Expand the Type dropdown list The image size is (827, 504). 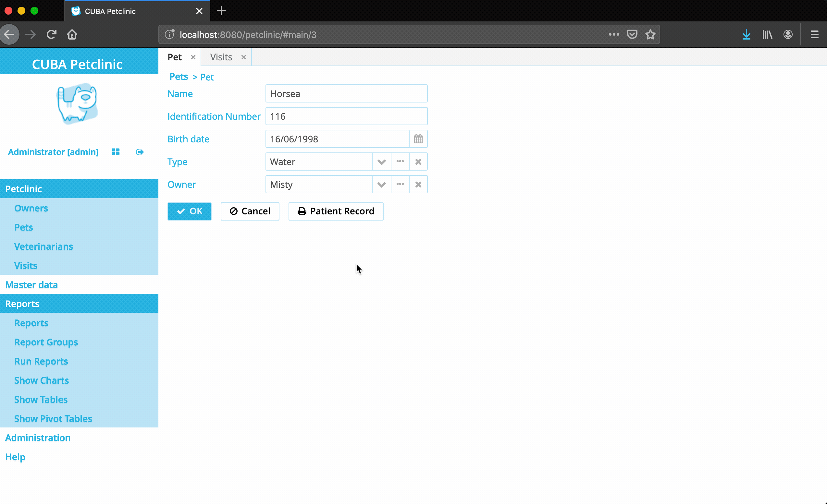click(381, 162)
